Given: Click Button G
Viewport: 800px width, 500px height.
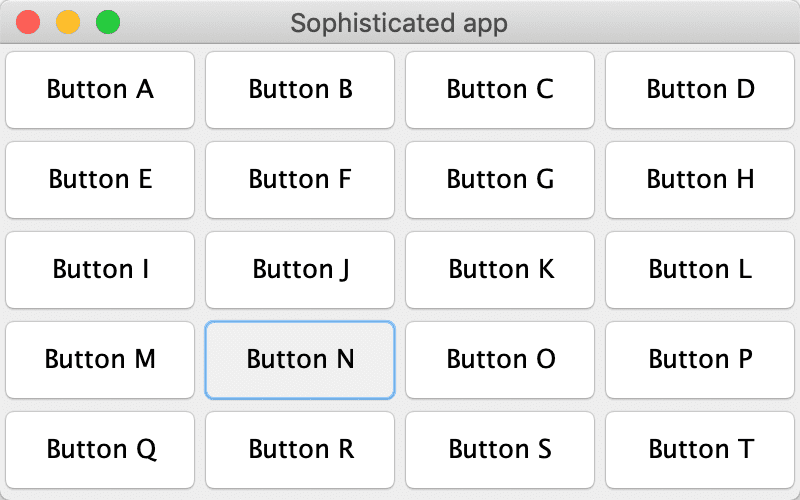Looking at the screenshot, I should [500, 180].
